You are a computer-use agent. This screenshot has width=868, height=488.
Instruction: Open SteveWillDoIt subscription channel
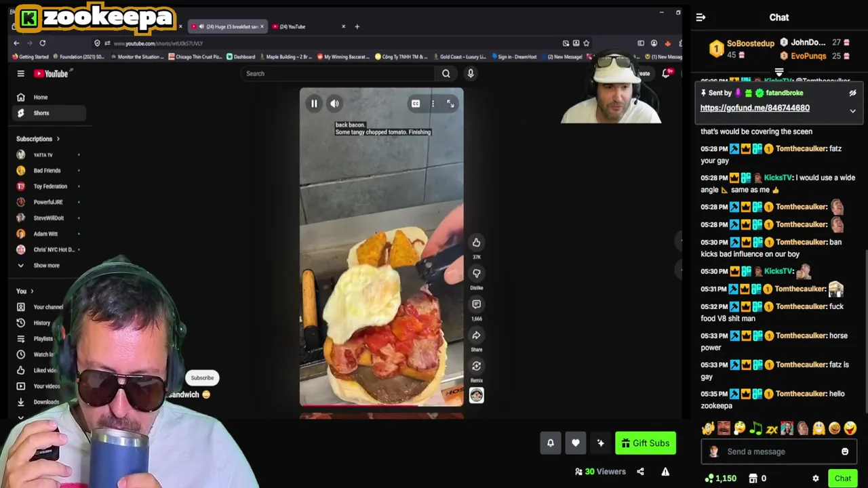pos(47,218)
